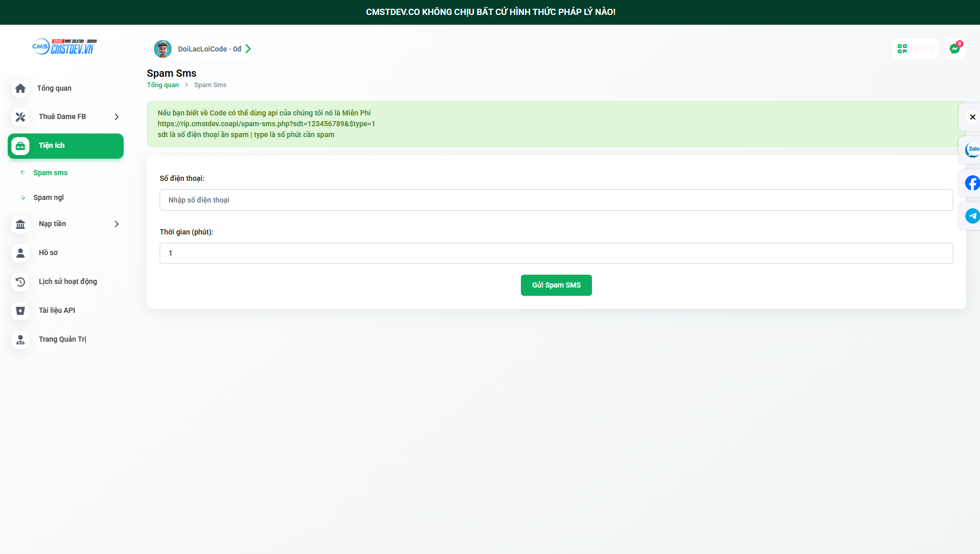Focus the Số điện thoại input field
Viewport: 980px width, 554px height.
point(556,200)
